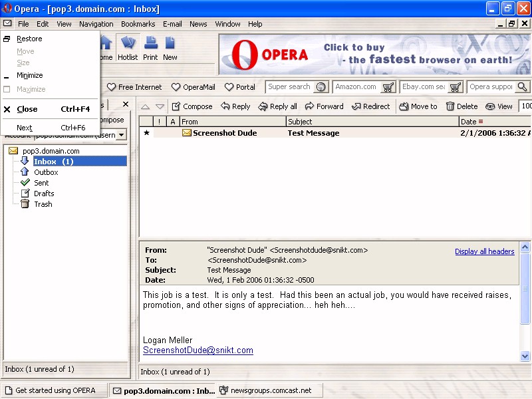Choose Next in the window menu
The width and height of the screenshot is (532, 399).
point(51,128)
